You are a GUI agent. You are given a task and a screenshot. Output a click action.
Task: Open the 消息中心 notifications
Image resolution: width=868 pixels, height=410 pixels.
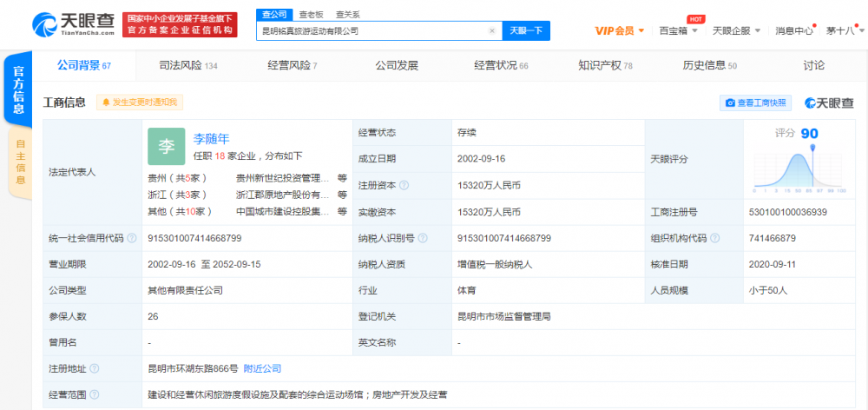794,30
